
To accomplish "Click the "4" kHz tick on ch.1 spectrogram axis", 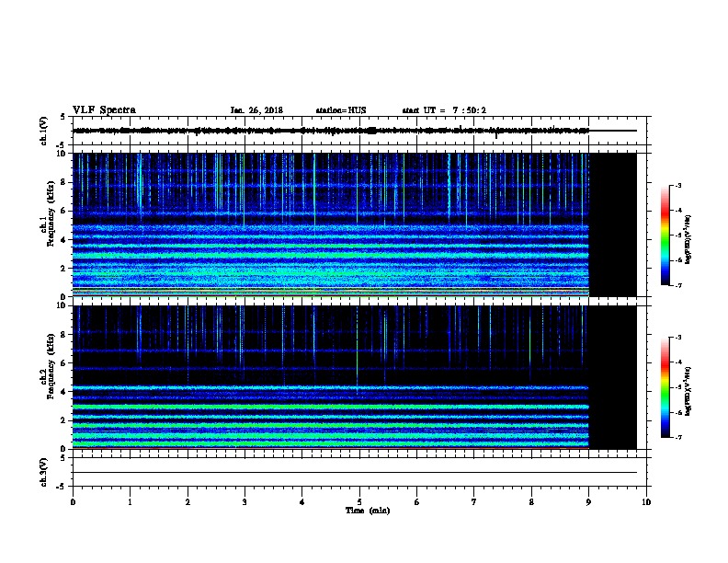I will click(63, 240).
